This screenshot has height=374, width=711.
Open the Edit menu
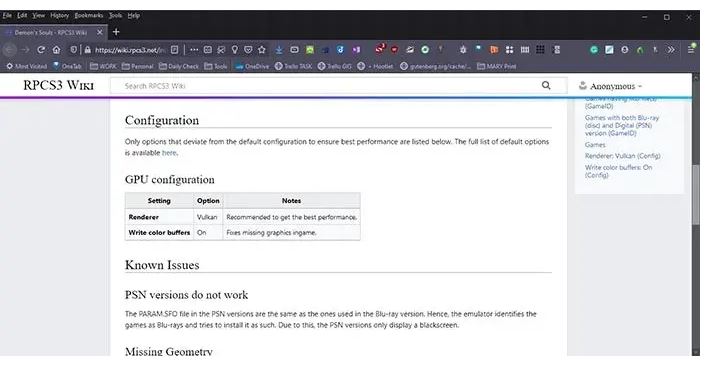22,15
